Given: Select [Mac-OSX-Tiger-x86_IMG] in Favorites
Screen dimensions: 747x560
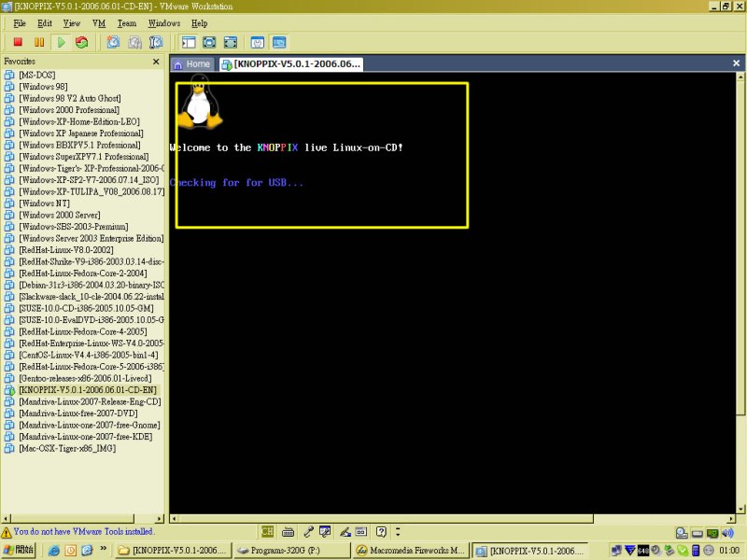Looking at the screenshot, I should (67, 448).
